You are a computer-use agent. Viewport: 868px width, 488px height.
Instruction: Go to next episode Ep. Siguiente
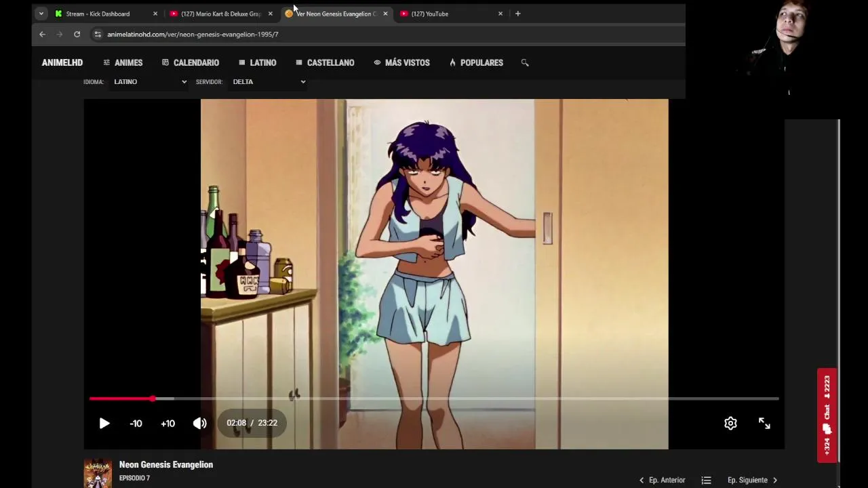click(753, 480)
